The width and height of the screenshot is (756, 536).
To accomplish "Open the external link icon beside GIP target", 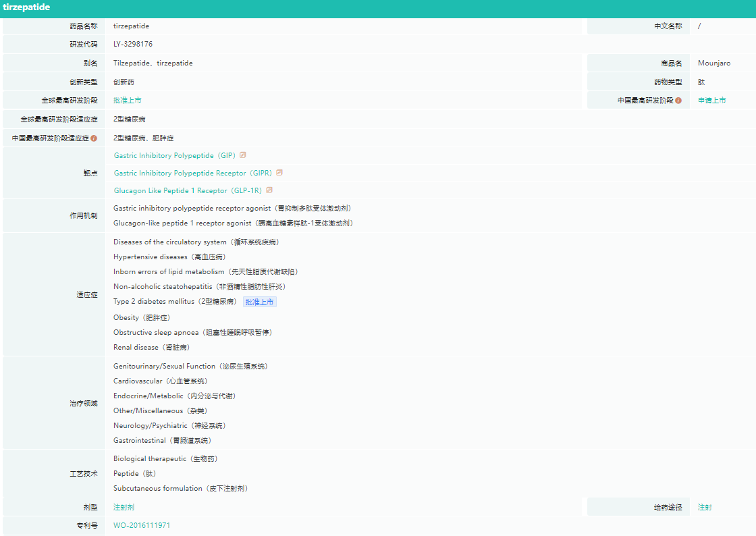I will click(243, 155).
